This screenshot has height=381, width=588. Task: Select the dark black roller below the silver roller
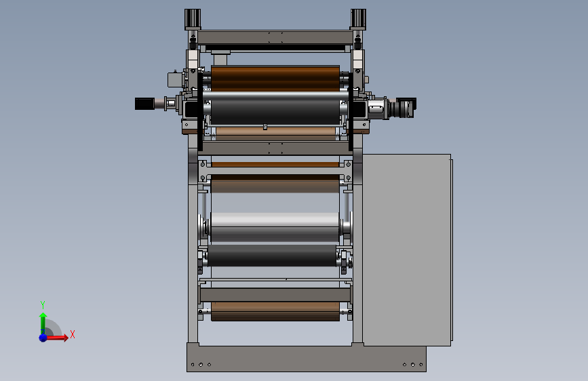272,256
